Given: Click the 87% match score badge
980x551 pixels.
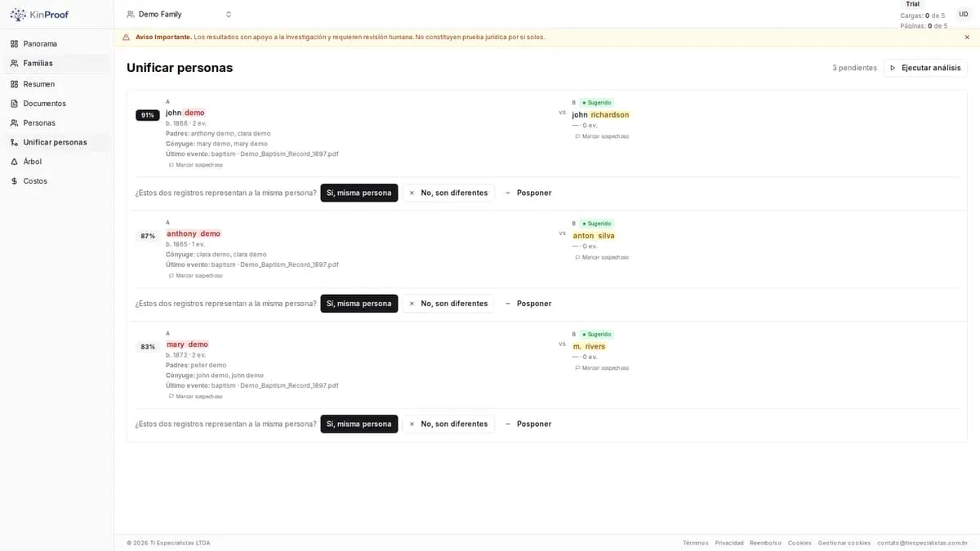Looking at the screenshot, I should point(148,236).
